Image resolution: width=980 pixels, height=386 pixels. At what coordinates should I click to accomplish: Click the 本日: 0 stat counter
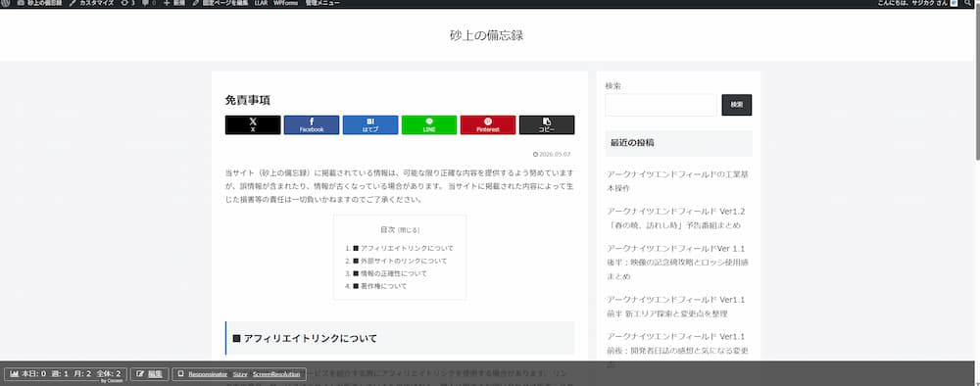coord(33,373)
